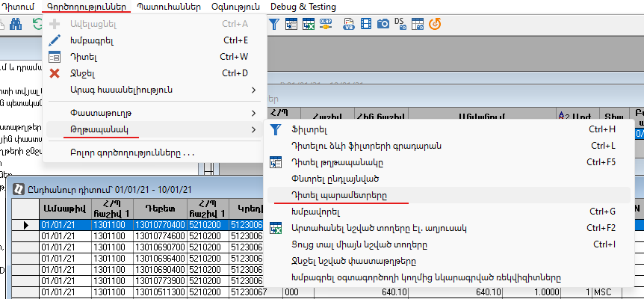Screen dimensions: 644x299
Task: Click the film strip toolbar icon
Action: point(364,24)
